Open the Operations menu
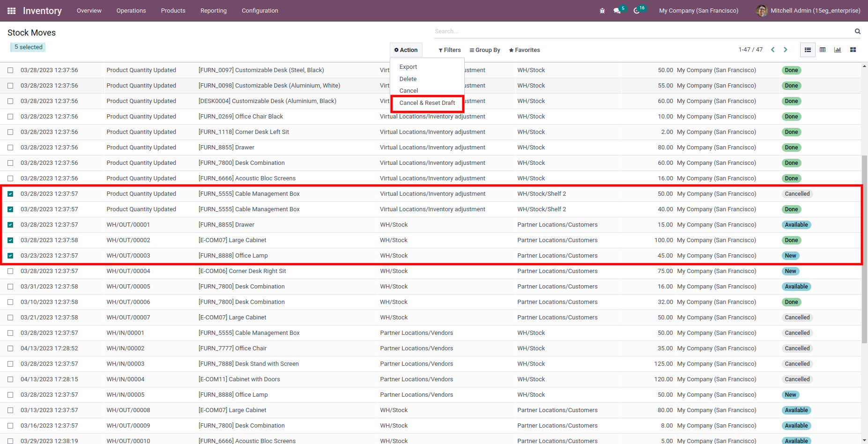The height and width of the screenshot is (444, 868). [131, 11]
